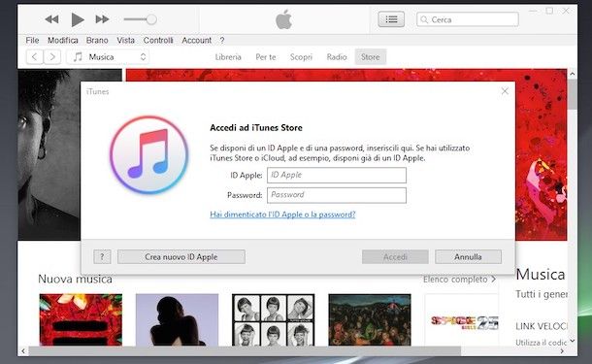Click the horizontal scrollbar right arrow
The width and height of the screenshot is (592, 364).
tap(562, 351)
